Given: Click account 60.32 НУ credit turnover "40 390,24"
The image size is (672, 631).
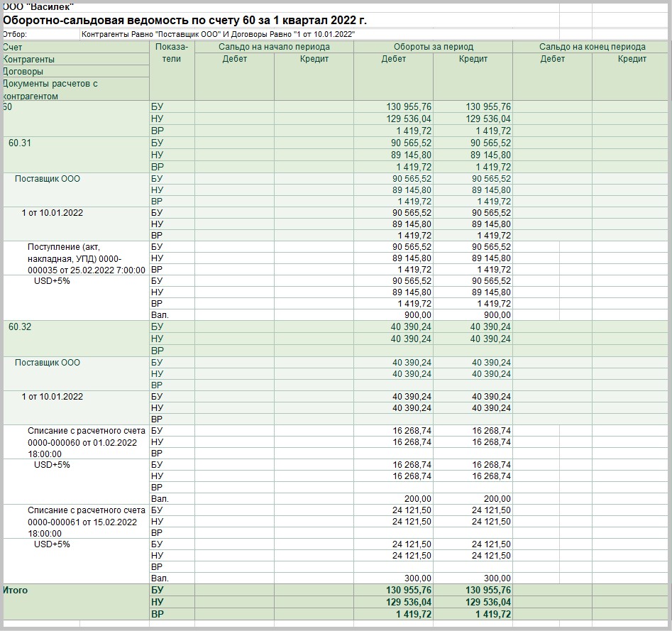Looking at the screenshot, I should [491, 339].
